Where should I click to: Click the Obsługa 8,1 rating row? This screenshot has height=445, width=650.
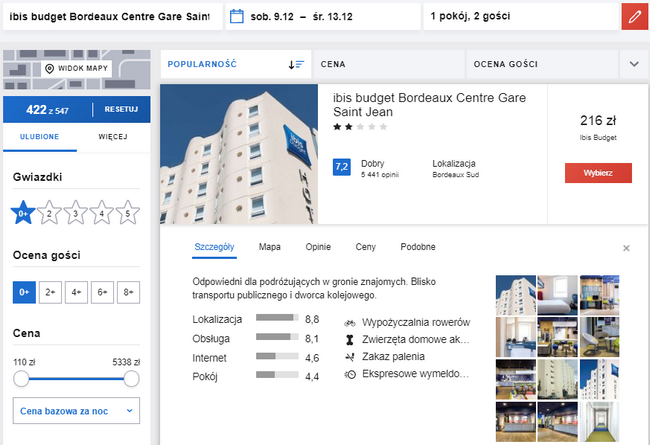pos(256,338)
